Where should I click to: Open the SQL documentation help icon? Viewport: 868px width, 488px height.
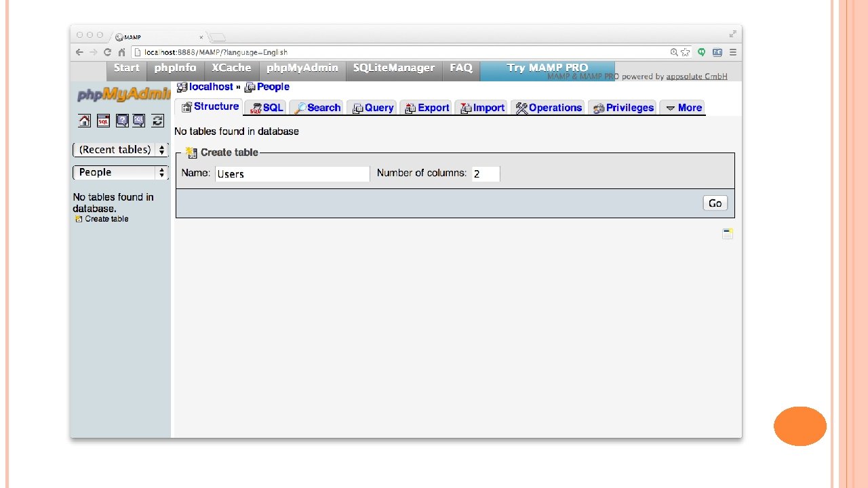[x=139, y=121]
